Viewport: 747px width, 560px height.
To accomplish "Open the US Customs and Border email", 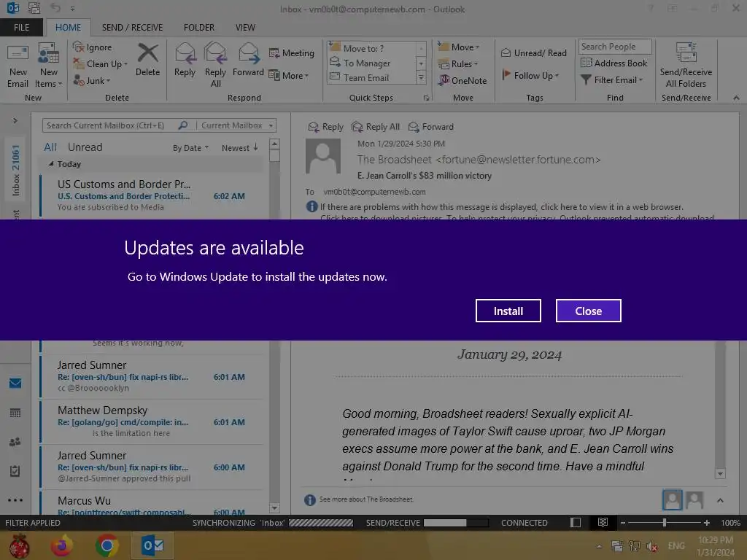I will click(x=152, y=195).
